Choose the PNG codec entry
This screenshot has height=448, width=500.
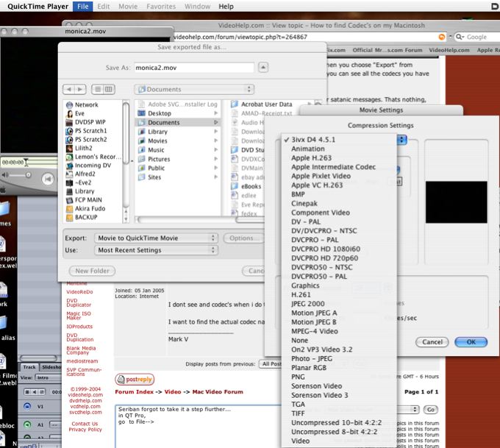pyautogui.click(x=298, y=377)
